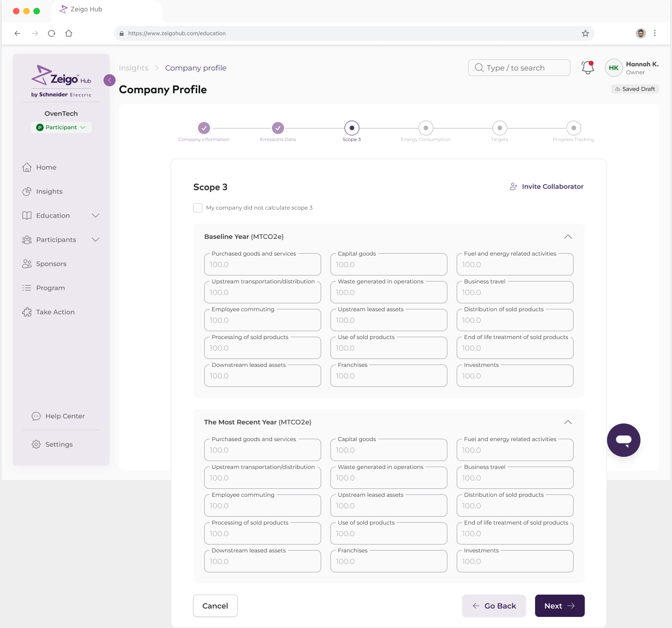The image size is (672, 628).
Task: Click Most Recent Year Upstream leased assets field
Action: [389, 506]
